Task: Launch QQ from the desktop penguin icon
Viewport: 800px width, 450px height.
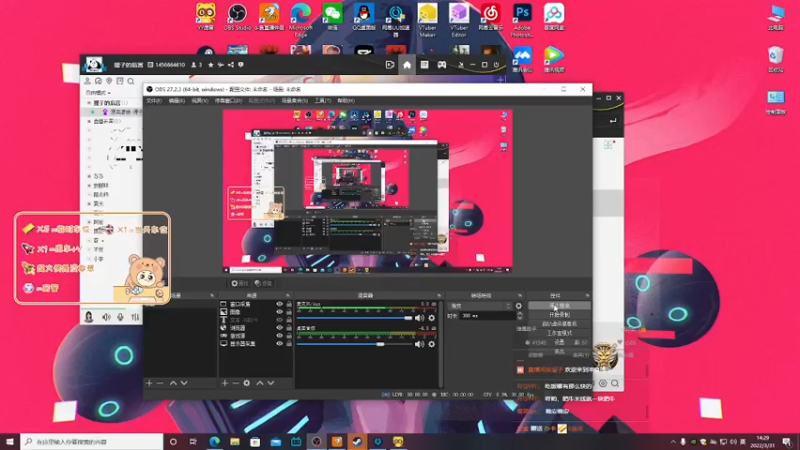Action: click(x=364, y=17)
